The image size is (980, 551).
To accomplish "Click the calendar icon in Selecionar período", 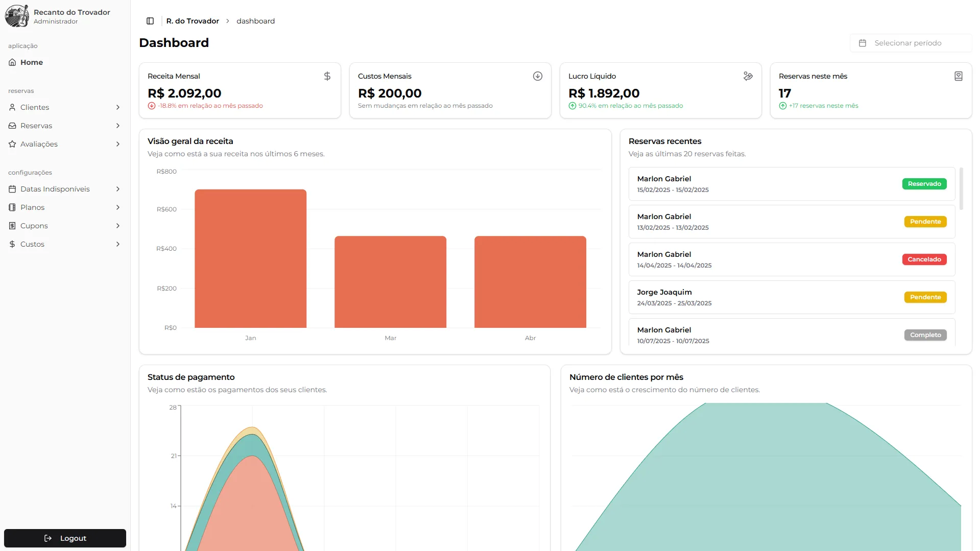I will coord(863,43).
